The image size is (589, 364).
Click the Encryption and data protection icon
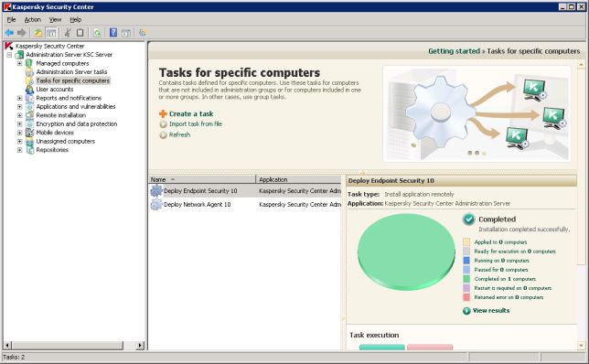point(29,123)
